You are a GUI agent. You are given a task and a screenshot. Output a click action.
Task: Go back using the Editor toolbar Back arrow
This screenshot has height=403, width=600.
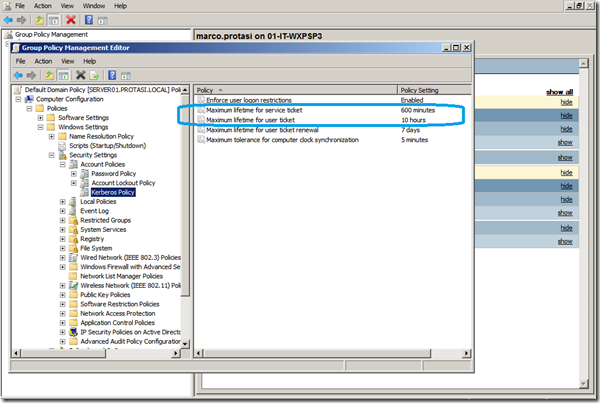click(x=18, y=75)
